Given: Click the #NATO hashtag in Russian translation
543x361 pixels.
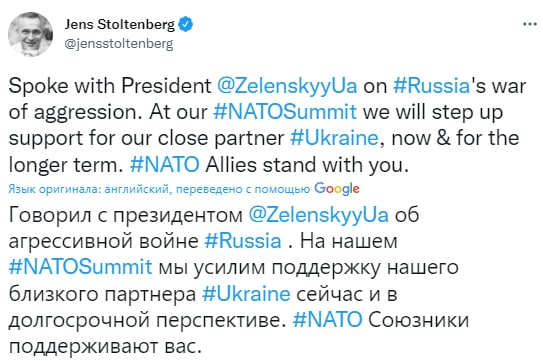Looking at the screenshot, I should coord(327,320).
